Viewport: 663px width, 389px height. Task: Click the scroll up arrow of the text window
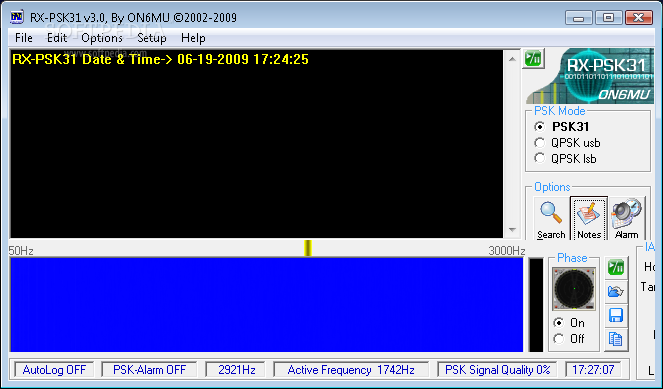pyautogui.click(x=512, y=59)
